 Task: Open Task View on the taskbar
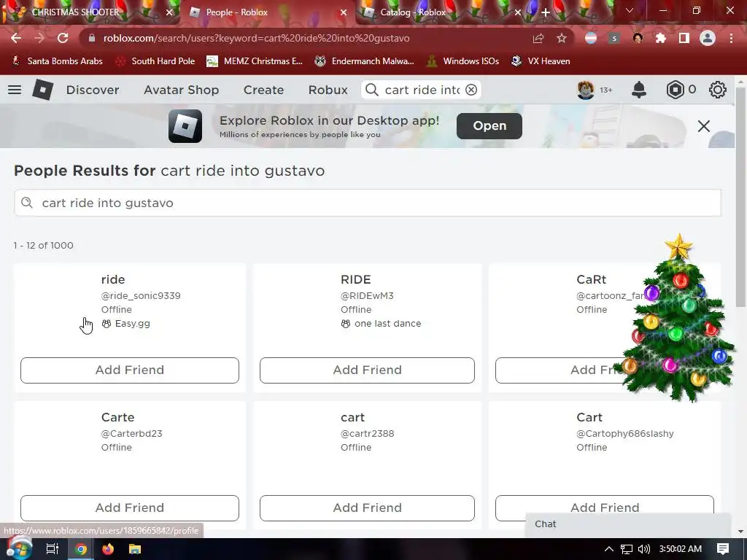coord(52,548)
